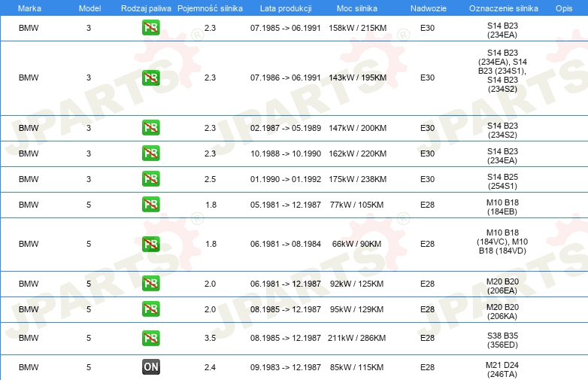The image size is (588, 380).
Task: Click the petrol fuel icon in the 66kW / 90KM row
Action: point(150,244)
